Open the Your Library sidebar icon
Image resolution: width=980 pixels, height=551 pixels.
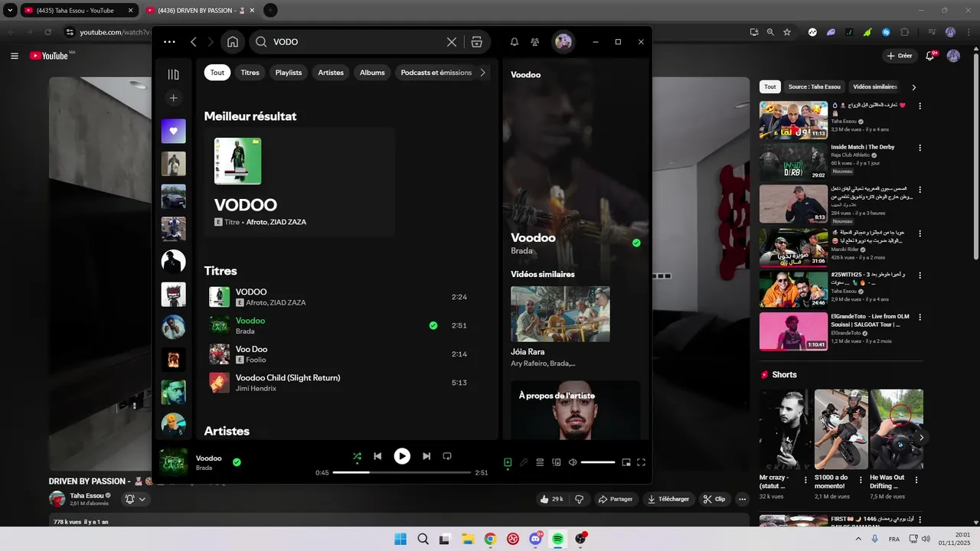pos(174,74)
